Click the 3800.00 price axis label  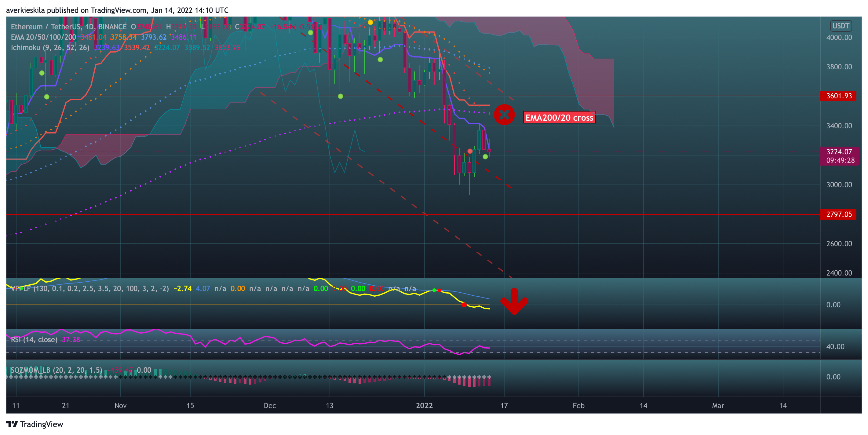(x=839, y=67)
